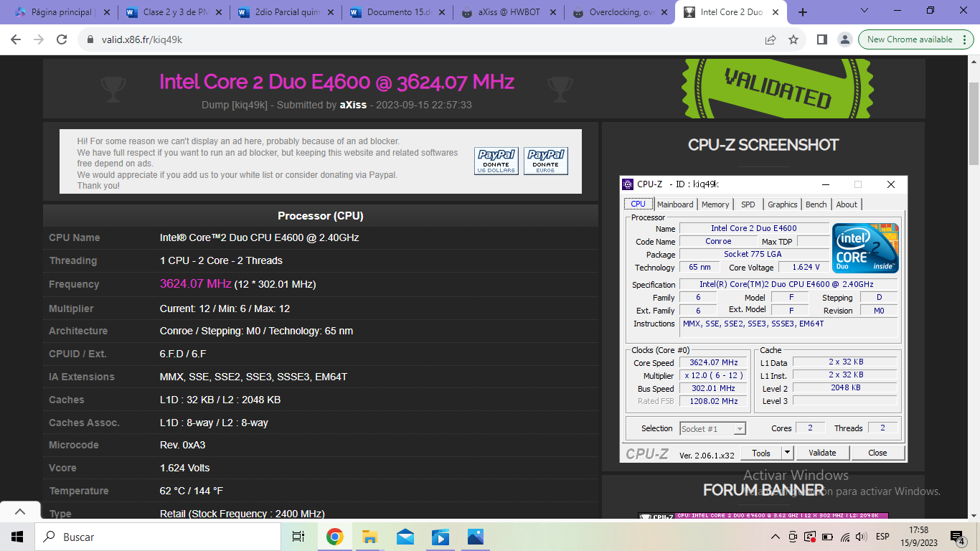Open Wi-Fi network settings from tray
The image size is (980, 551).
[x=844, y=537]
